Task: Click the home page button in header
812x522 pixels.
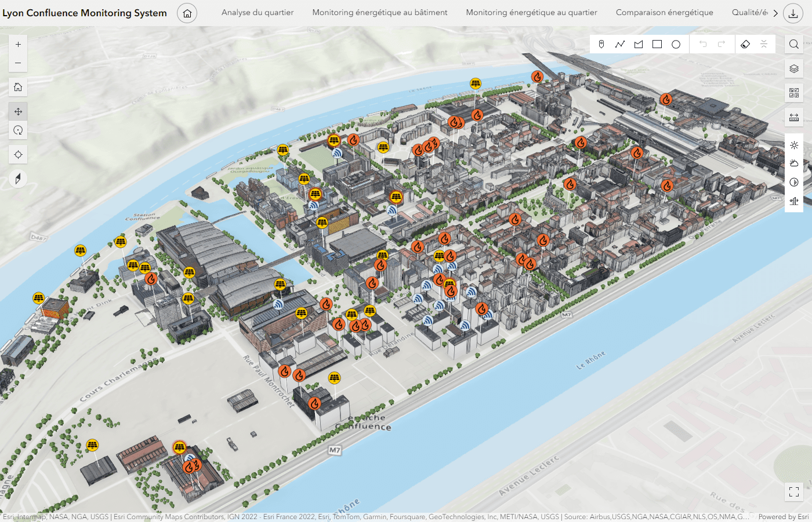Action: click(187, 13)
